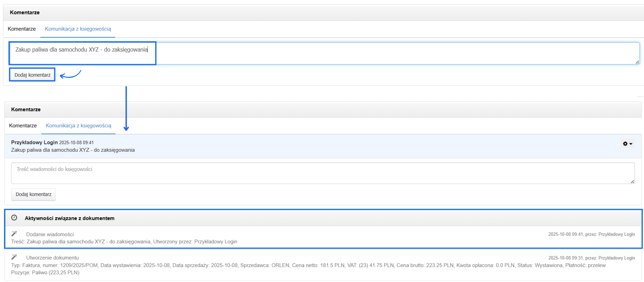Click Dodaj komentarz below the typed fuel comment

tap(33, 75)
